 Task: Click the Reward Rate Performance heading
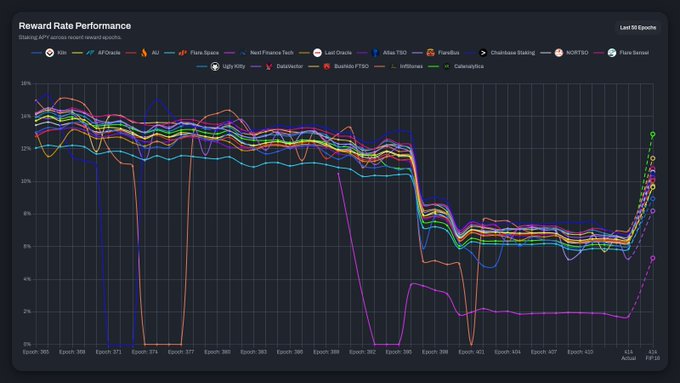point(75,26)
